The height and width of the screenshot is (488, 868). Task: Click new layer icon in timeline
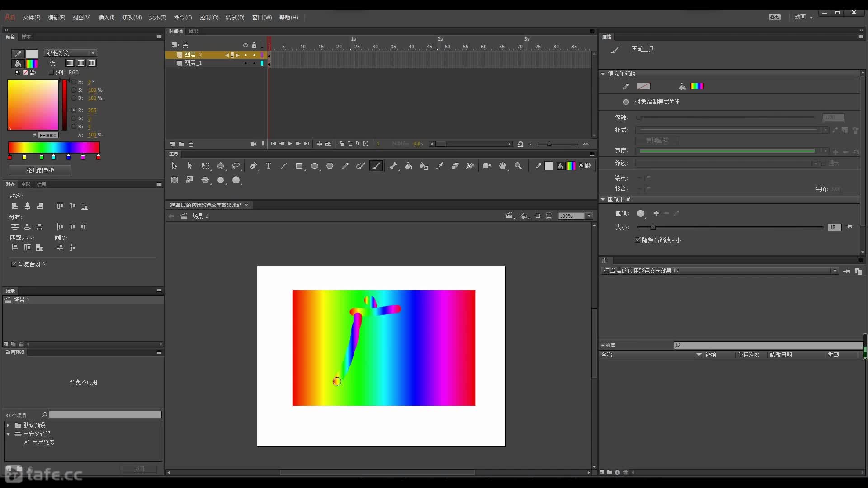(172, 144)
